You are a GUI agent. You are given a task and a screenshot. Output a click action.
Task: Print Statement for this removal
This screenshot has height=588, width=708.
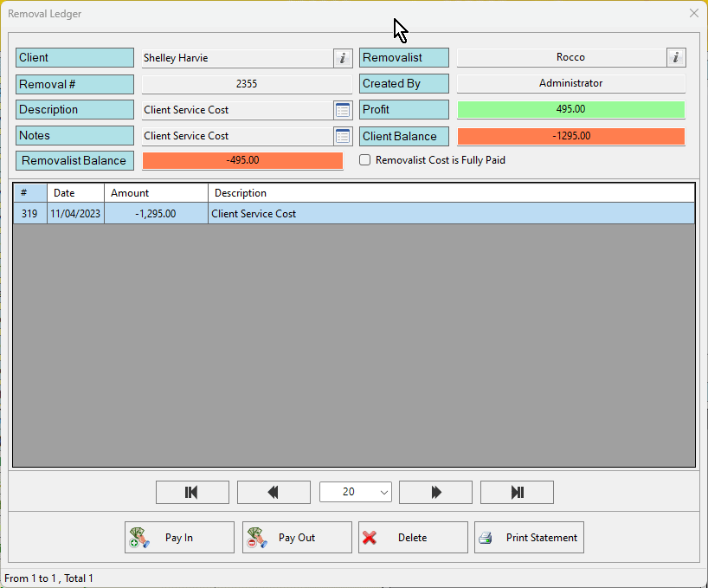529,538
